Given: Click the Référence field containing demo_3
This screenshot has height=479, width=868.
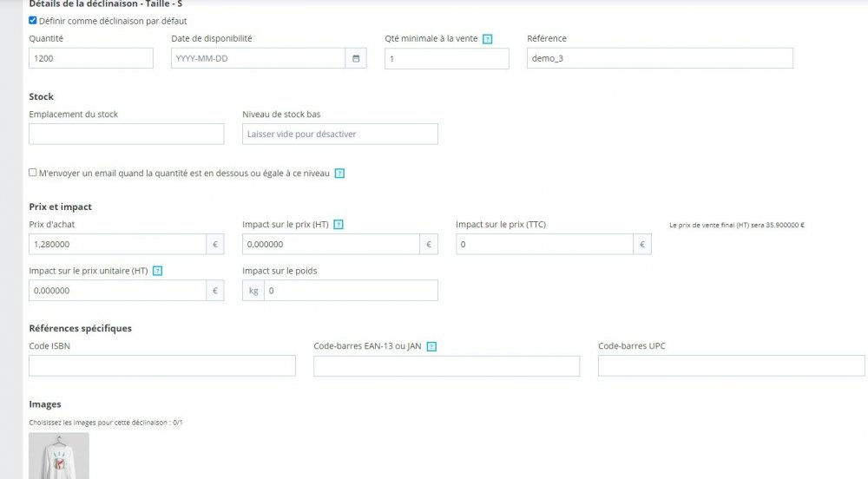Looking at the screenshot, I should tap(660, 58).
